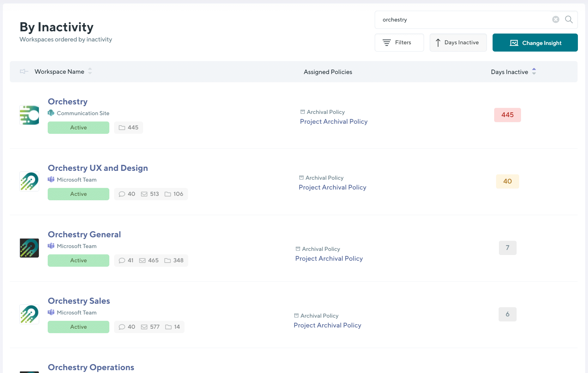Click chat icon showing 41

122,260
